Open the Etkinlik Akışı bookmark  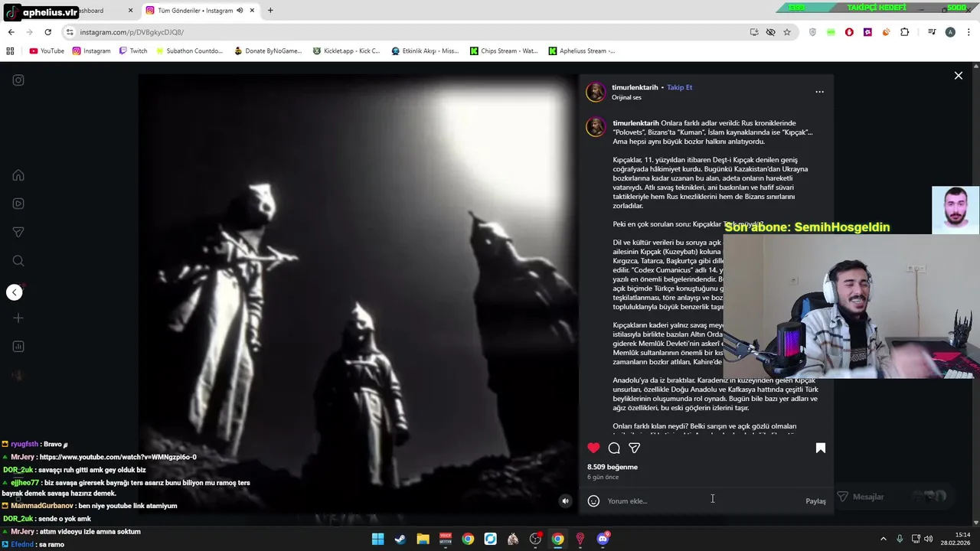(x=425, y=51)
